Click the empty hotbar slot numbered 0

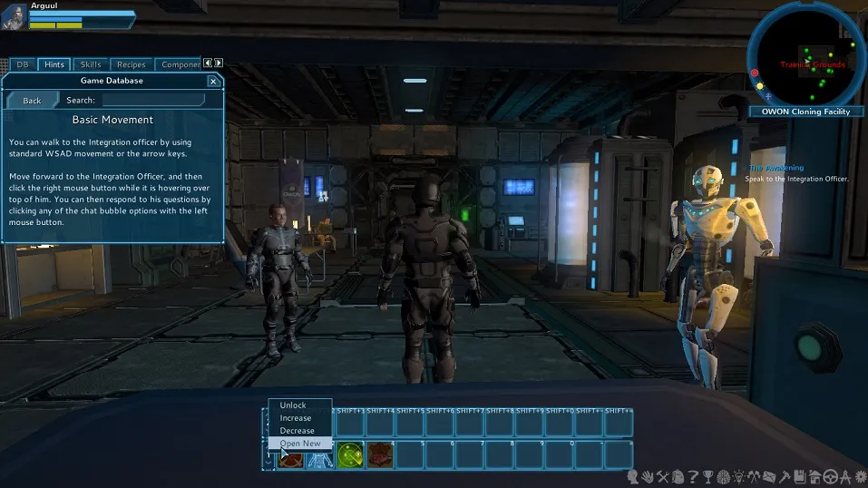[x=560, y=454]
